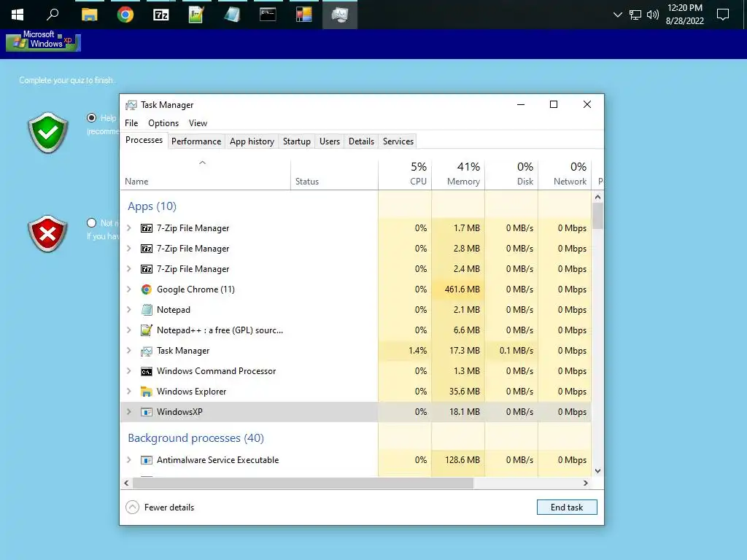
Task: Click the first 7-Zip File Manager icon
Action: click(x=147, y=228)
